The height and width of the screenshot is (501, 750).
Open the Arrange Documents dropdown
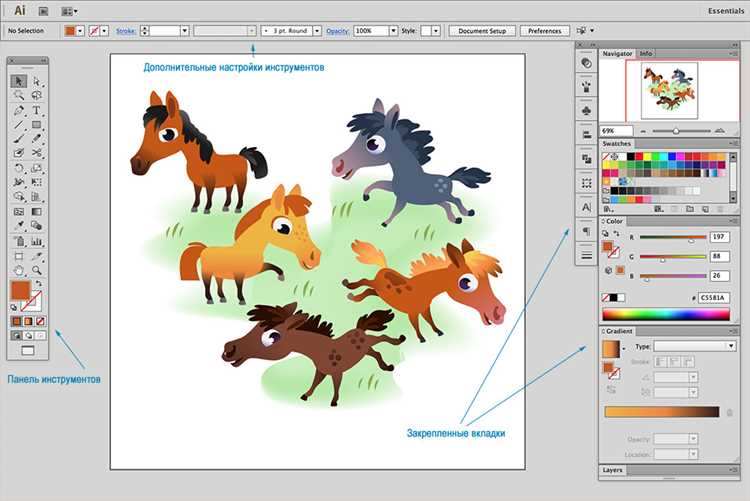point(70,11)
